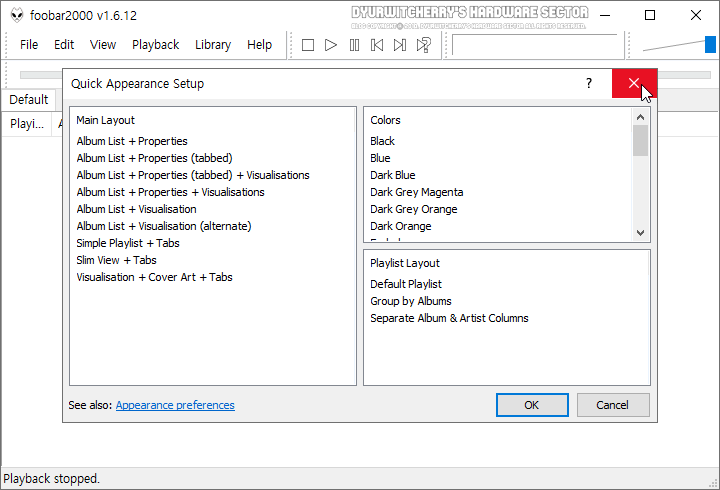Image resolution: width=720 pixels, height=490 pixels.
Task: Select Album List + Properties layout
Action: [132, 141]
